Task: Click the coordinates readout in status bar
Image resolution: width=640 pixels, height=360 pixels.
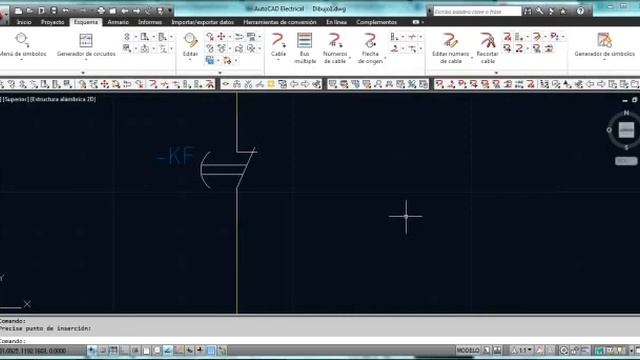Action: click(33, 351)
